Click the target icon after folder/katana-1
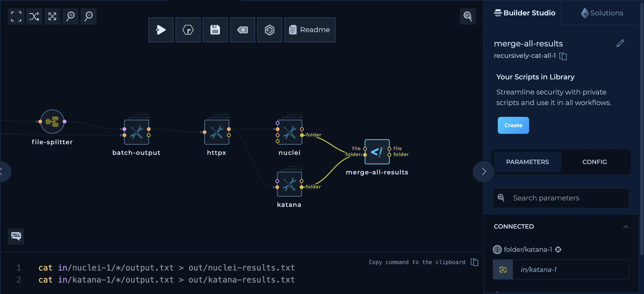 [x=558, y=250]
